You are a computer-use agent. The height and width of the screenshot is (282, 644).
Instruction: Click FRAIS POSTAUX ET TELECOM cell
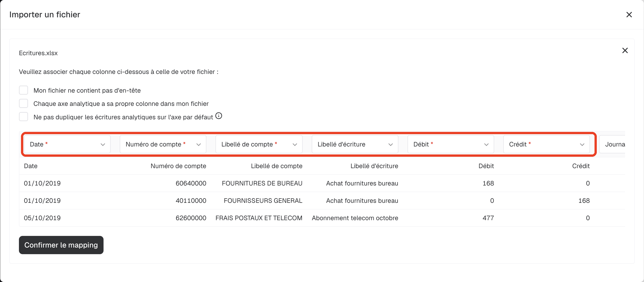[259, 218]
